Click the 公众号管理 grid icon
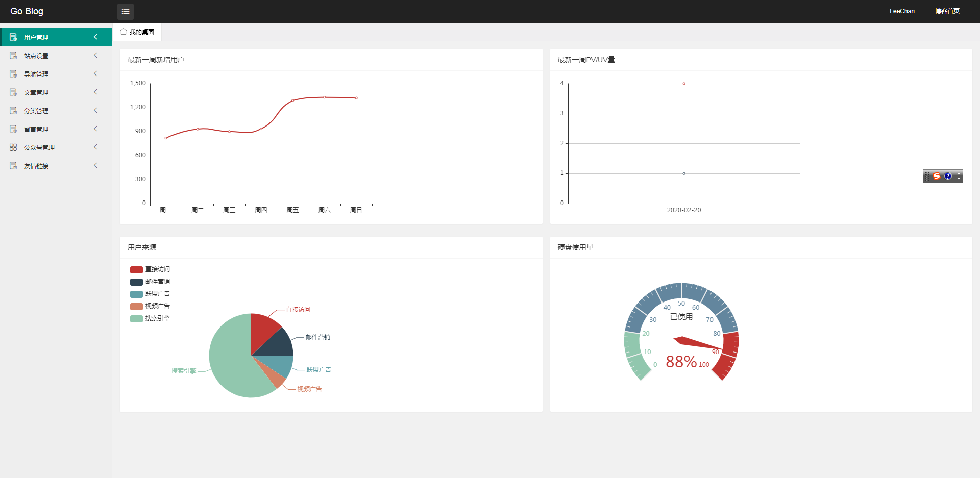The image size is (980, 478). pos(13,147)
